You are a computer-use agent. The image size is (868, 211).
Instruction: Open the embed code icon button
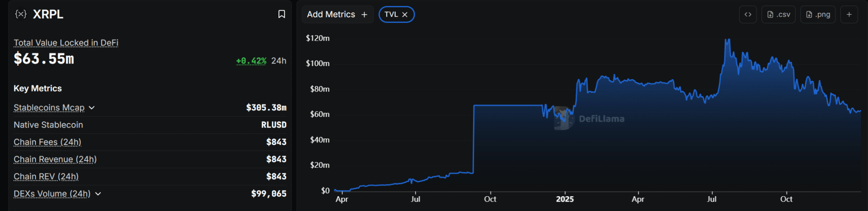pyautogui.click(x=748, y=14)
